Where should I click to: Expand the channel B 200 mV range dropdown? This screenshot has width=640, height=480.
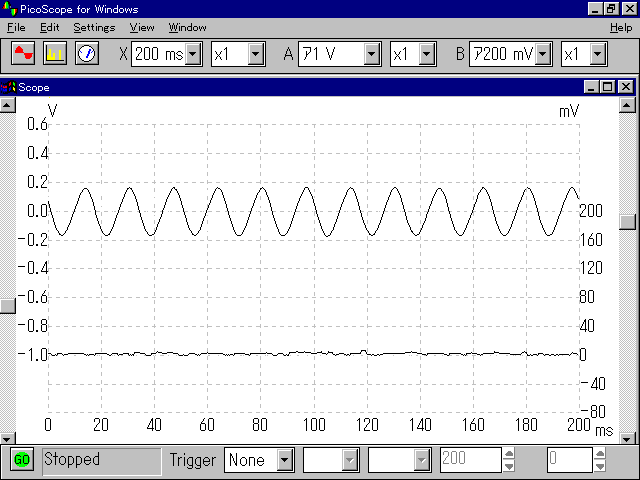pos(543,54)
